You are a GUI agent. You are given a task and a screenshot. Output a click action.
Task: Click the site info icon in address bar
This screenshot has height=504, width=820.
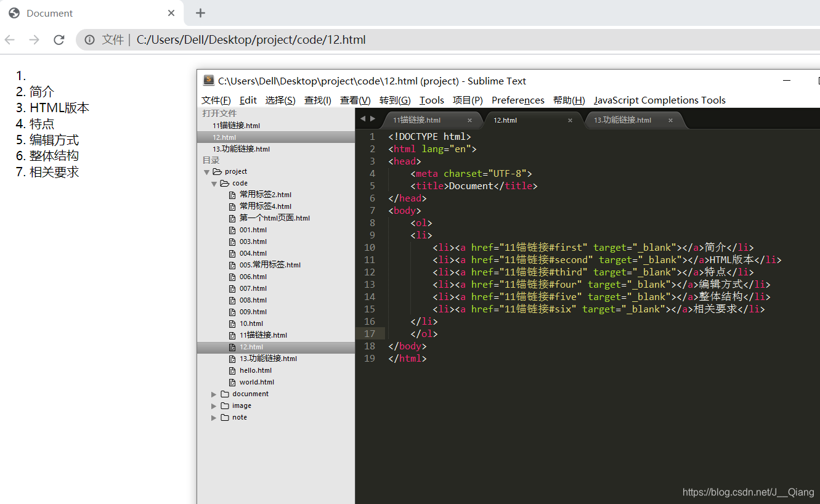click(x=90, y=40)
